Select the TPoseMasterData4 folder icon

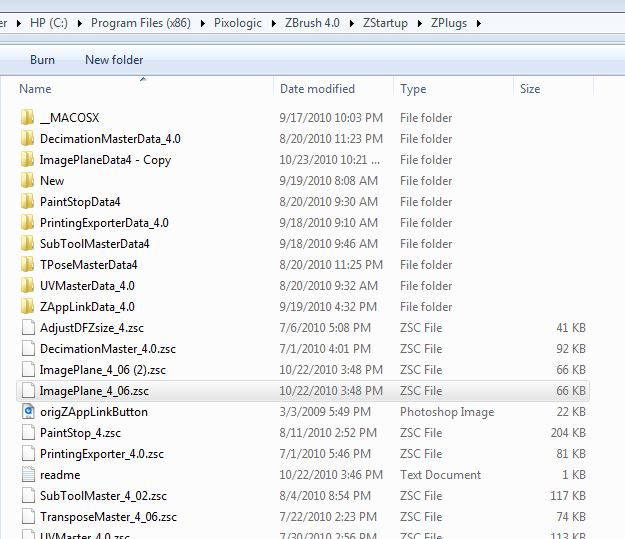(x=27, y=265)
